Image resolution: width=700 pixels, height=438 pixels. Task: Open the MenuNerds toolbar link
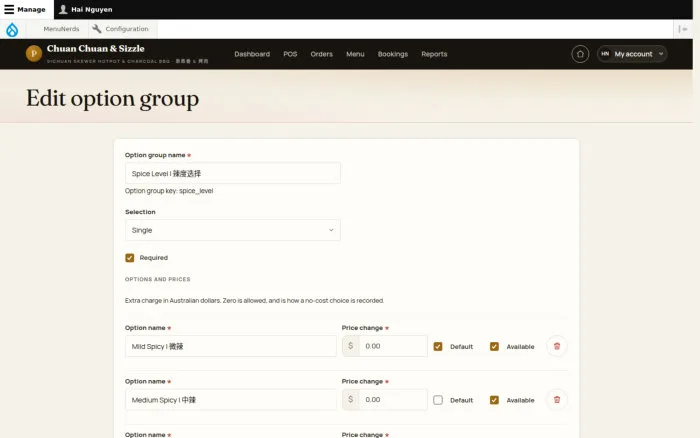61,29
